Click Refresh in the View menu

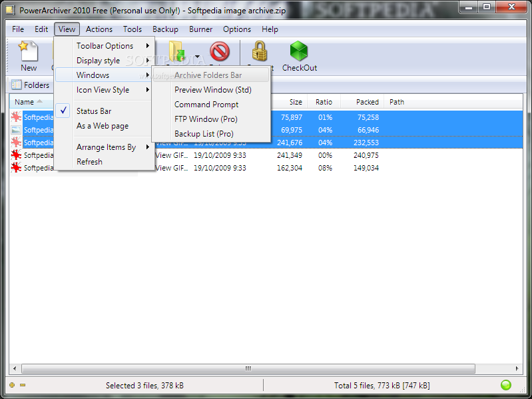(105, 162)
